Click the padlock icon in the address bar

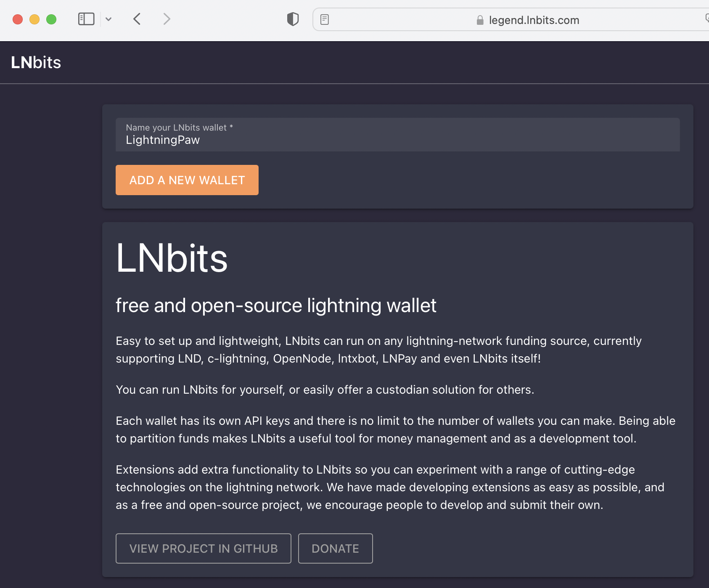480,20
